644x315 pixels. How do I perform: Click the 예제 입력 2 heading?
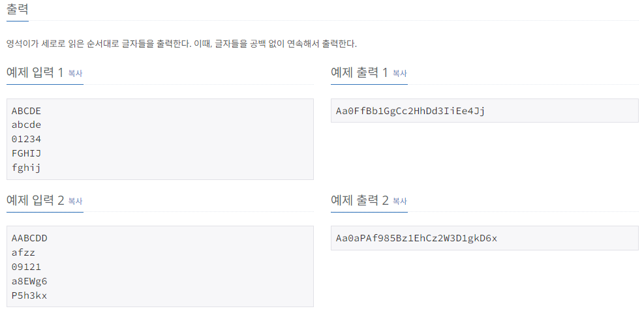pyautogui.click(x=35, y=200)
